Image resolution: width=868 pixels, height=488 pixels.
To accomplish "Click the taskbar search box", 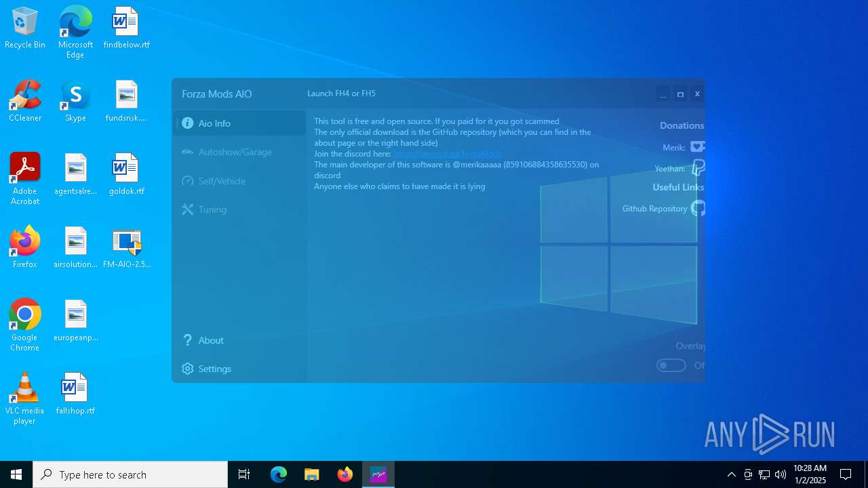I will tap(130, 474).
